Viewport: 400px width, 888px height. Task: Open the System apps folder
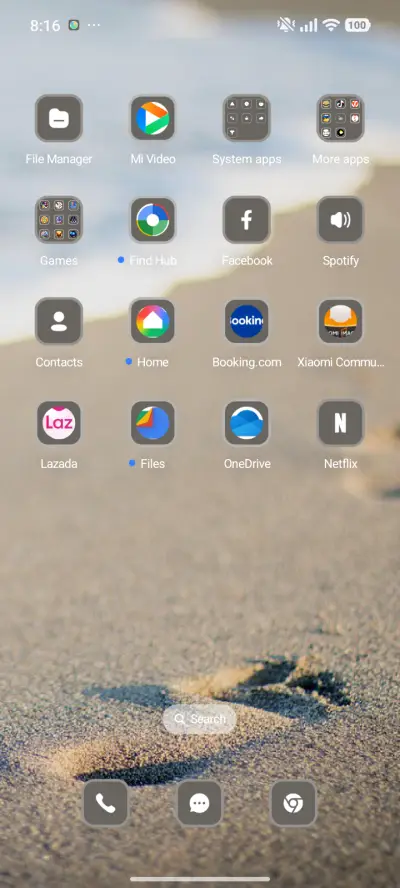point(246,118)
